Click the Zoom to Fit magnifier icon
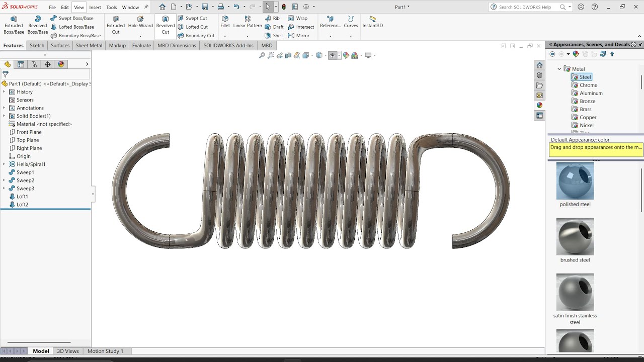 click(x=262, y=55)
